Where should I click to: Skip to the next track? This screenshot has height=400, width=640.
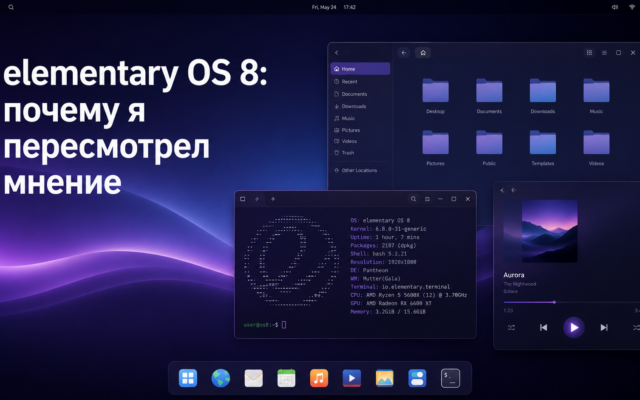click(604, 327)
